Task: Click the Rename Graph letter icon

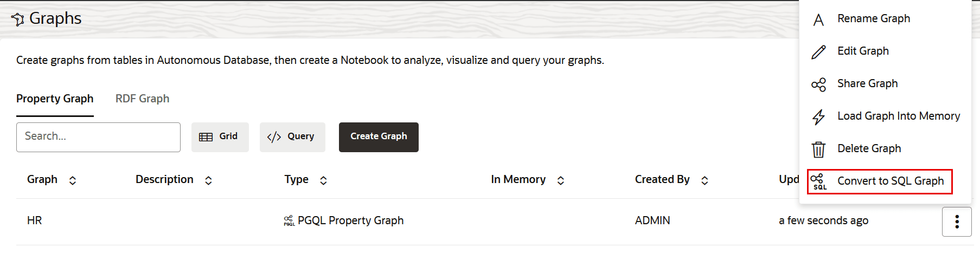Action: coord(818,20)
